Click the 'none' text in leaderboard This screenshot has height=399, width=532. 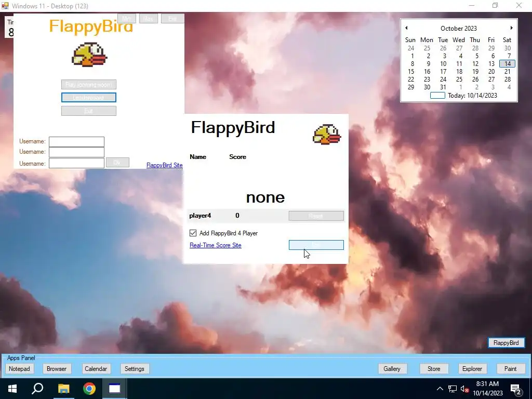click(265, 197)
